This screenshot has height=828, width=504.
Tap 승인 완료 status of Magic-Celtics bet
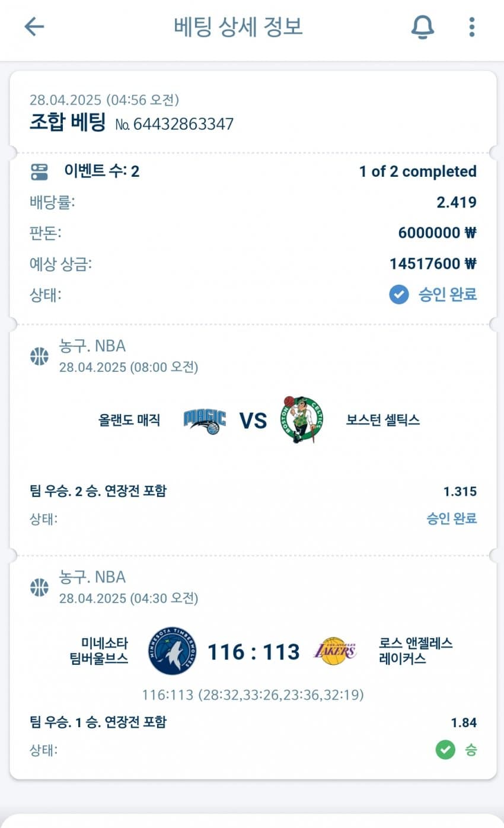(451, 518)
